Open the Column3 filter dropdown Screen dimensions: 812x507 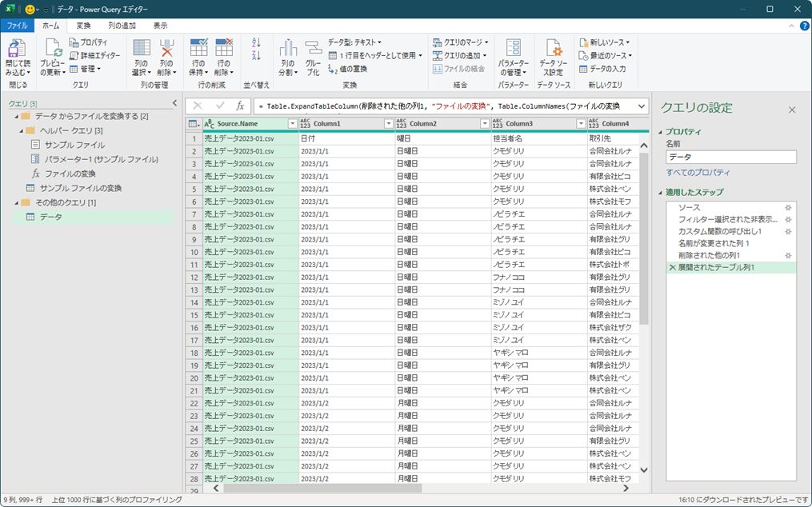click(581, 124)
